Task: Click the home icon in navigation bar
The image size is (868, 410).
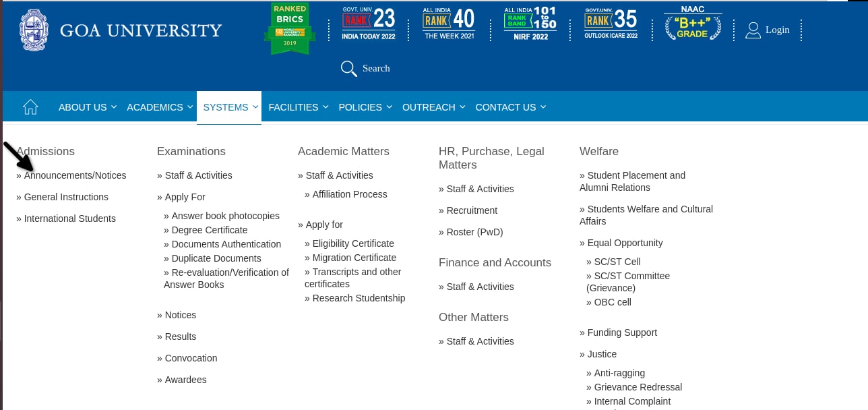Action: [x=30, y=107]
